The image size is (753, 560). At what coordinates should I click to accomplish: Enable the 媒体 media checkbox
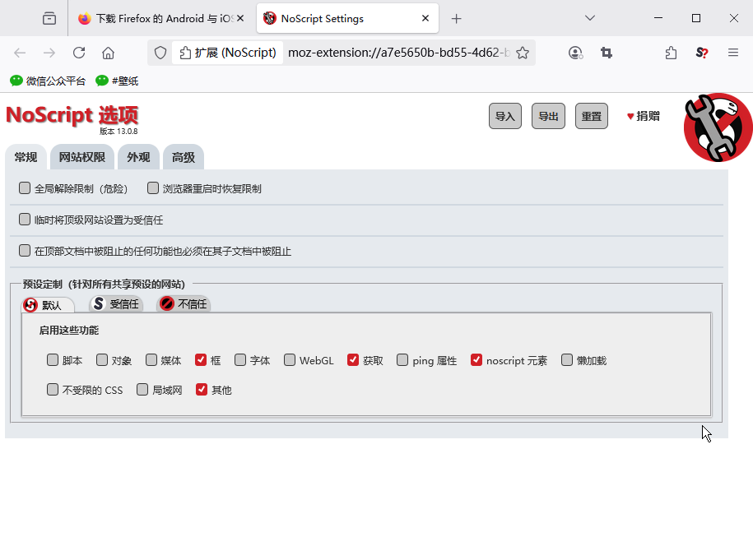coord(151,360)
